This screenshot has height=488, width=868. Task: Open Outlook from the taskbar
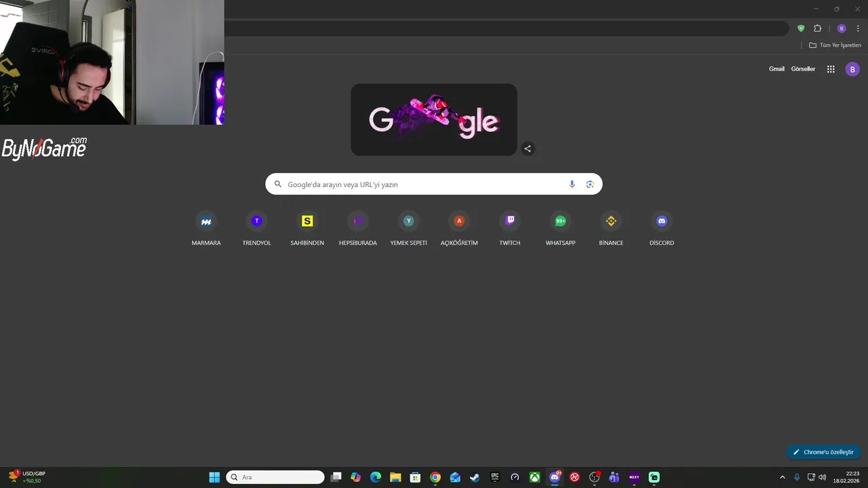[x=455, y=477]
